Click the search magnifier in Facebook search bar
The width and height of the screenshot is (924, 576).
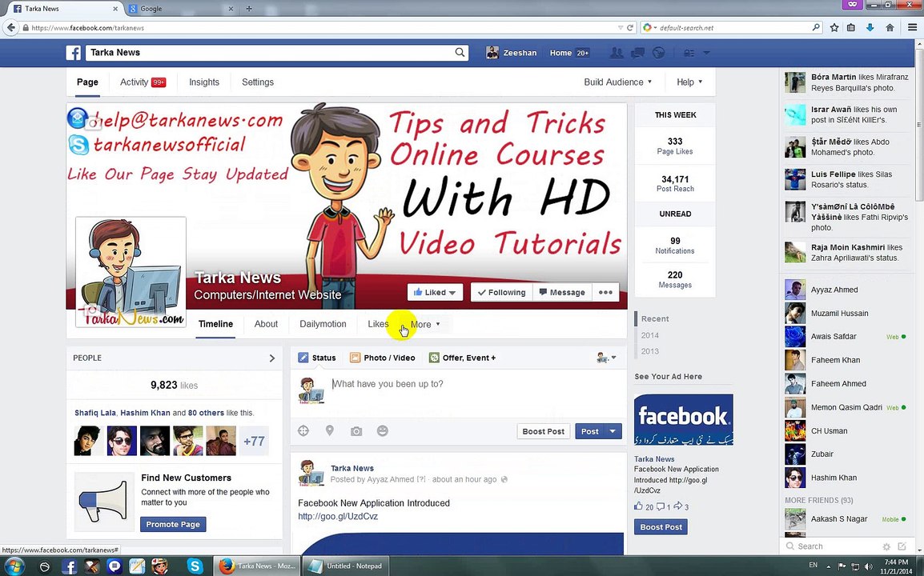(460, 53)
